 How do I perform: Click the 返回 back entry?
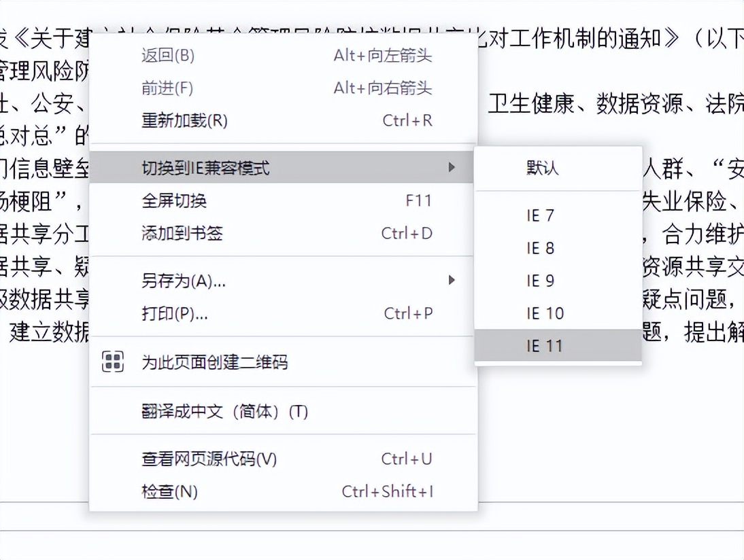[169, 56]
